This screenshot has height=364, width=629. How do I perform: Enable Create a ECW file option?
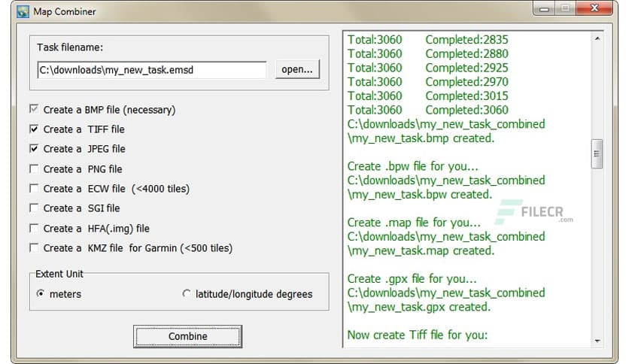pyautogui.click(x=34, y=189)
